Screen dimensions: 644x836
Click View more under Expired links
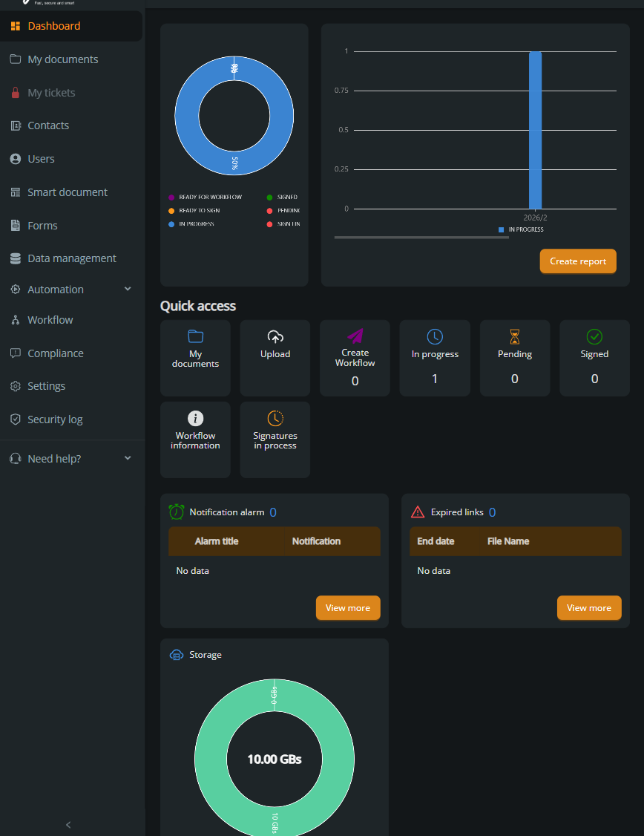[589, 608]
